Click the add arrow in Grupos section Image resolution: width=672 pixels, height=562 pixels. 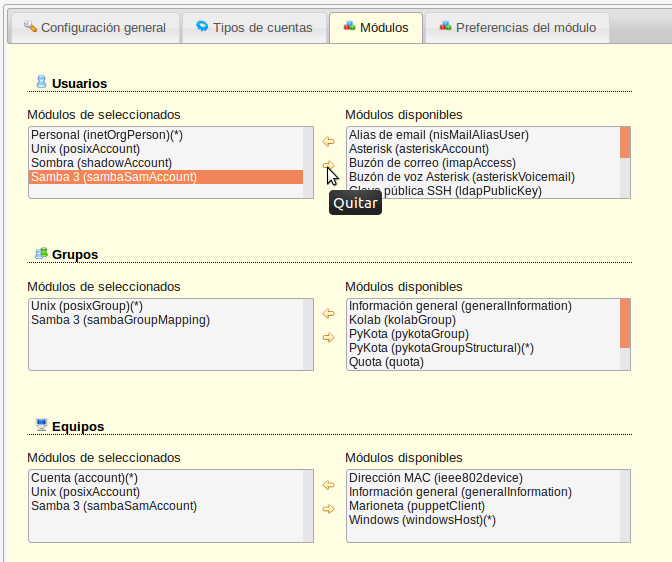(328, 313)
